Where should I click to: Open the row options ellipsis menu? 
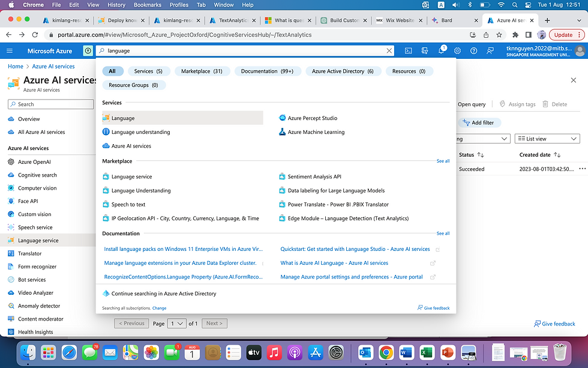(582, 169)
